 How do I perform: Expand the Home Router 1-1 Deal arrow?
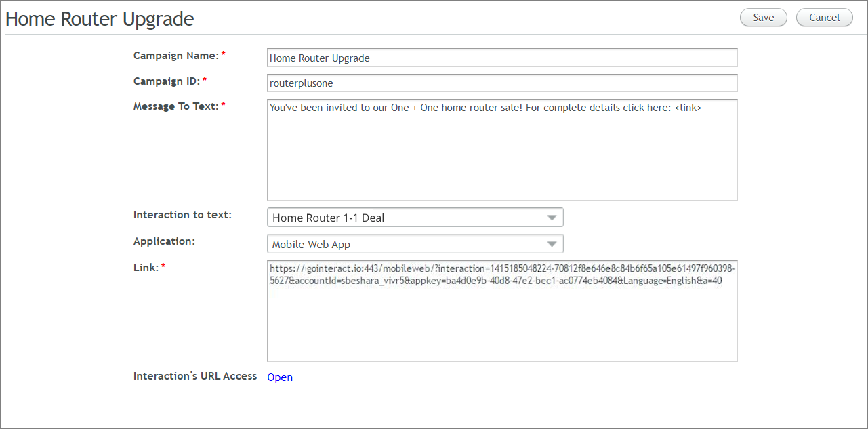pos(552,218)
